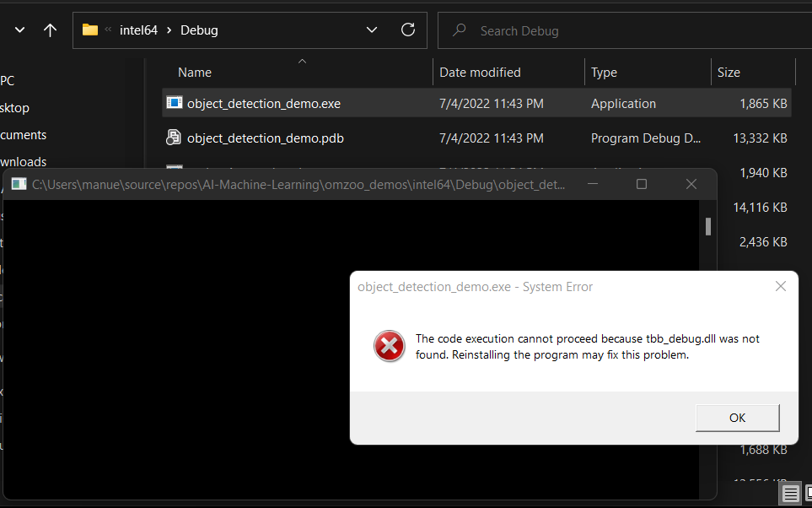Select the object_detection_demo.pdb file icon
812x508 pixels.
click(175, 138)
